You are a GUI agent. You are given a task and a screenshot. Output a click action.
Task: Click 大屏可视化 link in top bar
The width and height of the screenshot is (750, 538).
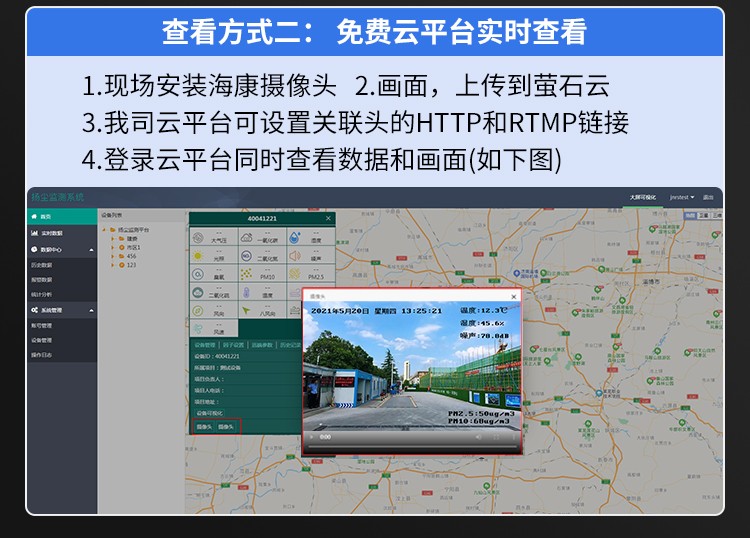(x=643, y=197)
